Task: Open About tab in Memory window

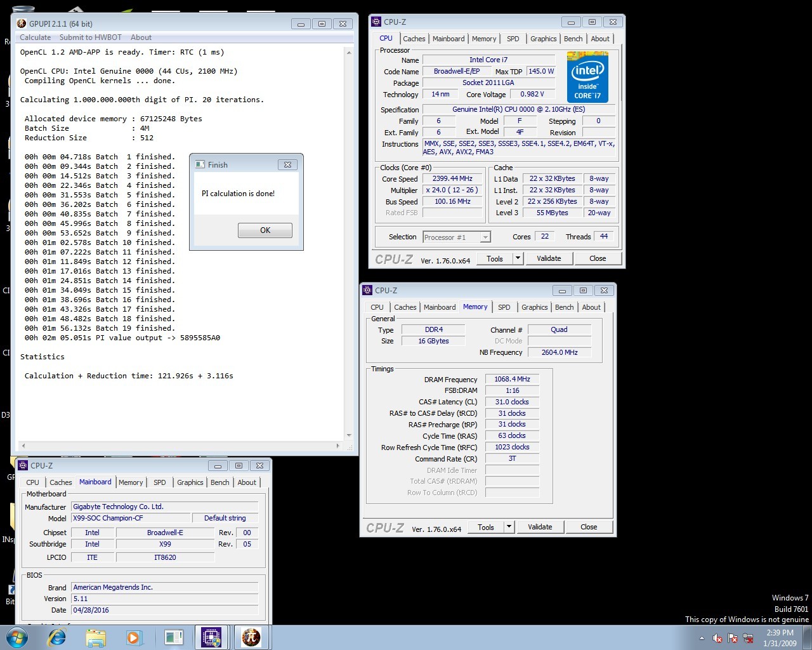Action: tap(591, 307)
